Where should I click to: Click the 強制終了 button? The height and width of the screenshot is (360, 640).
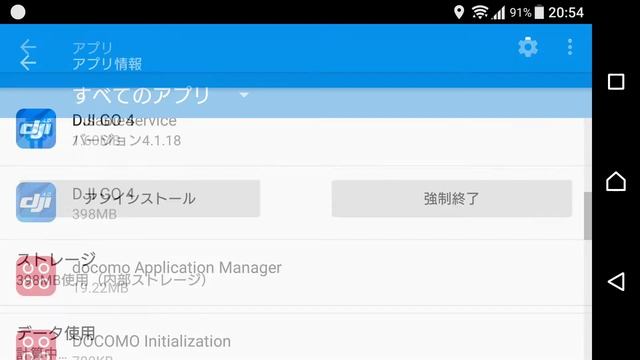pos(451,199)
